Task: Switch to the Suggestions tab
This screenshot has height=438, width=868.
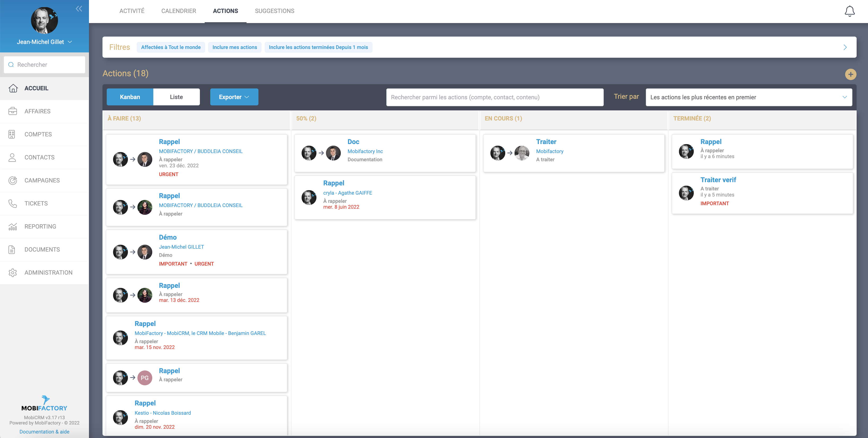Action: pyautogui.click(x=274, y=11)
